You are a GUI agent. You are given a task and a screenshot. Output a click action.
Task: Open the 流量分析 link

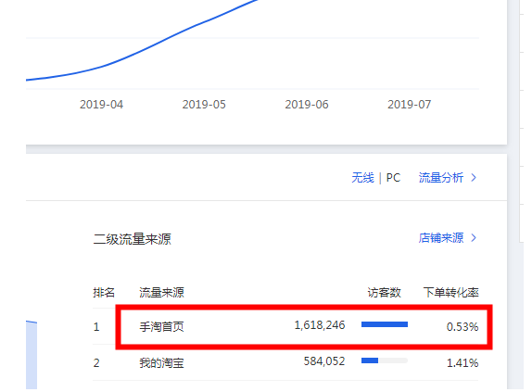pyautogui.click(x=441, y=178)
